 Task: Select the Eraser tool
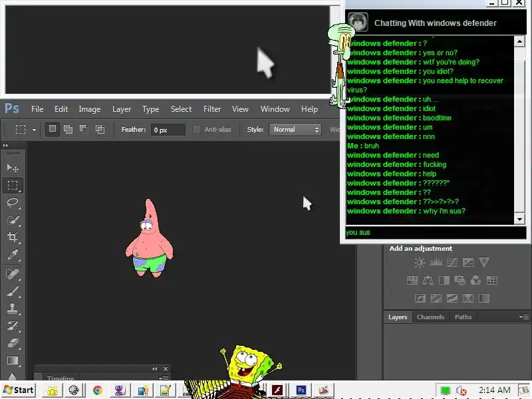click(13, 343)
